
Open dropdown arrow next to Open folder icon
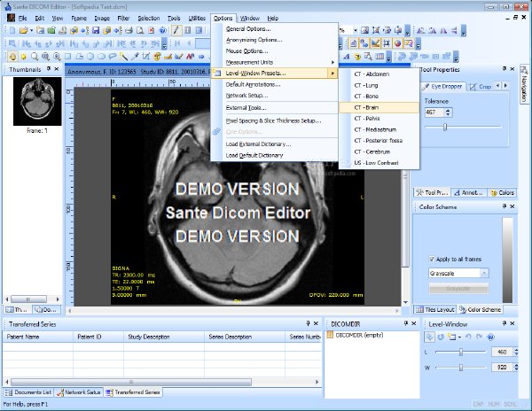(31, 30)
